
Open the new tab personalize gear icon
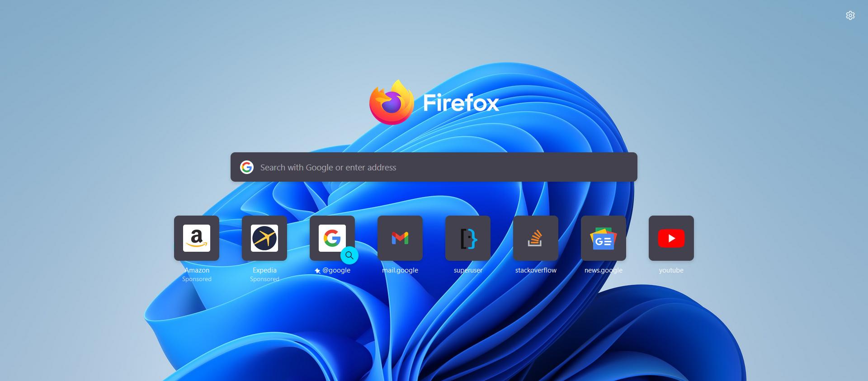pyautogui.click(x=850, y=15)
